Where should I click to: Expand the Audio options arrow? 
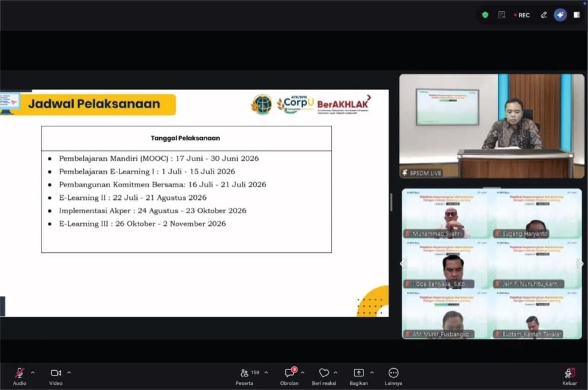pyautogui.click(x=33, y=372)
